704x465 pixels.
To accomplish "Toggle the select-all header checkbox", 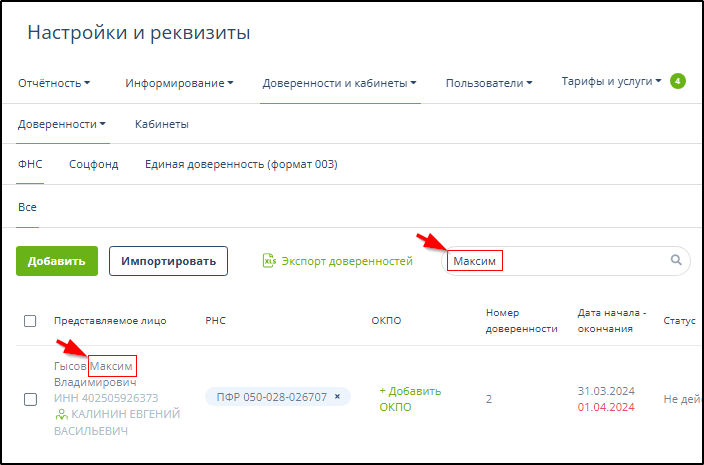I will click(x=30, y=321).
